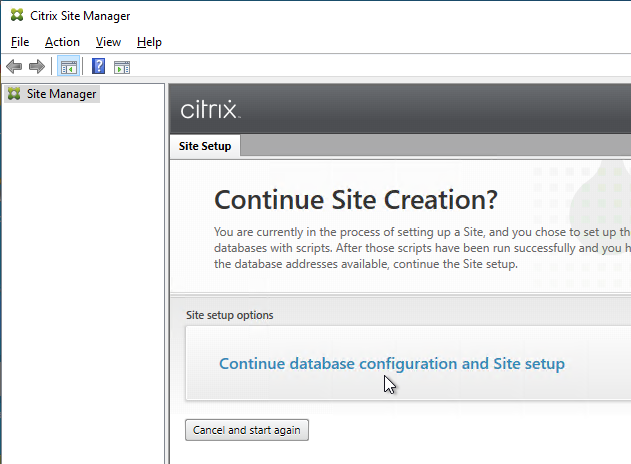
Task: Open the File menu
Action: tap(20, 42)
